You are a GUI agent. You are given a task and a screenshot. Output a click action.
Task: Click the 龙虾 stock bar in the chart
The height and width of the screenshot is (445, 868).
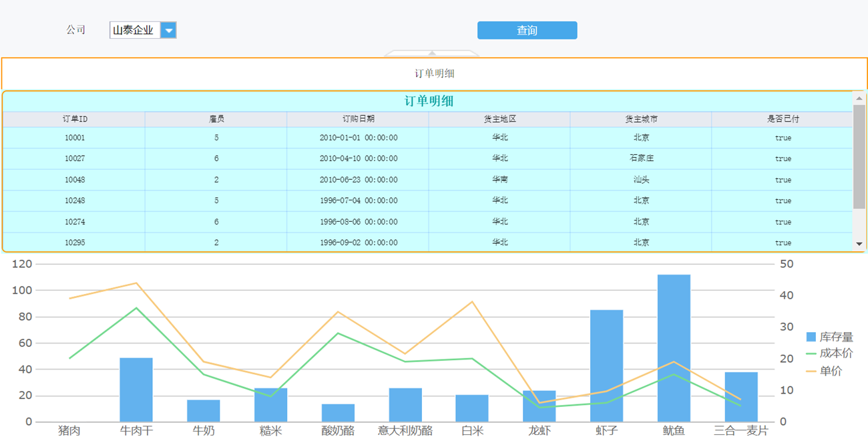pyautogui.click(x=539, y=406)
